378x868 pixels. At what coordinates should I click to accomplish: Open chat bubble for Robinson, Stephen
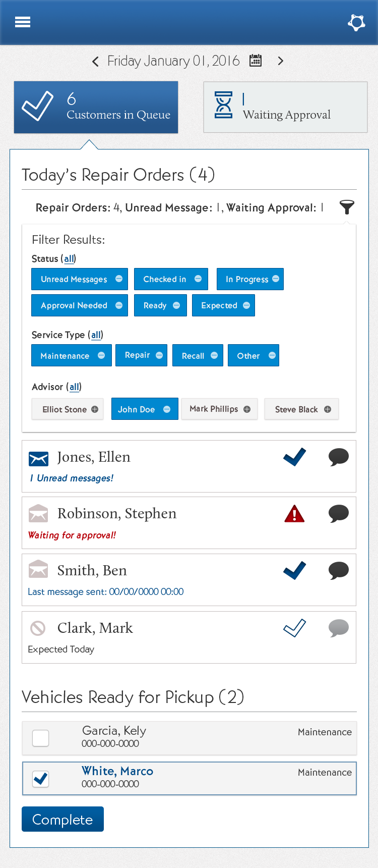[x=339, y=514]
